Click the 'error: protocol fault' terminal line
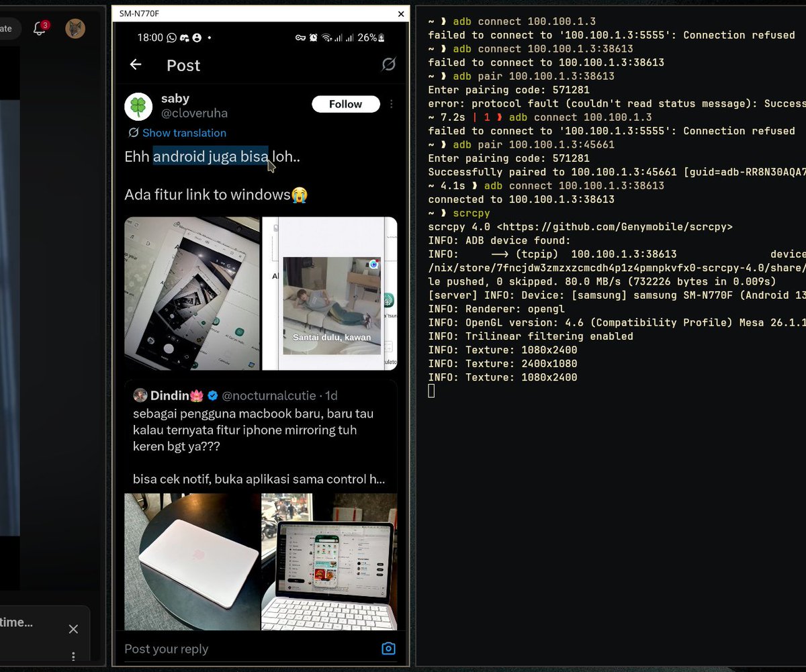 click(617, 103)
